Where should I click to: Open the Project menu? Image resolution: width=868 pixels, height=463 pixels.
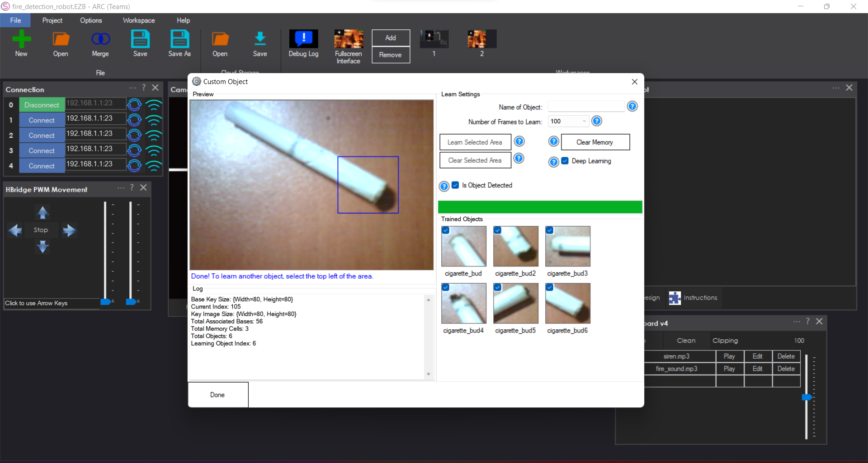click(52, 20)
